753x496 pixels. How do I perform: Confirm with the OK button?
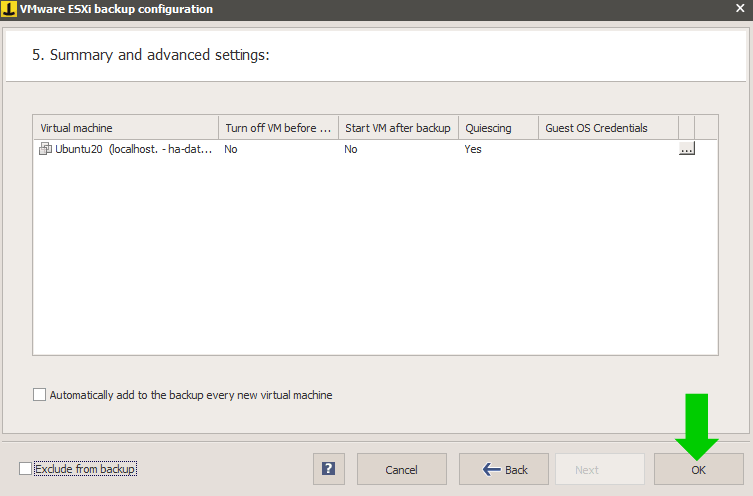coord(699,469)
